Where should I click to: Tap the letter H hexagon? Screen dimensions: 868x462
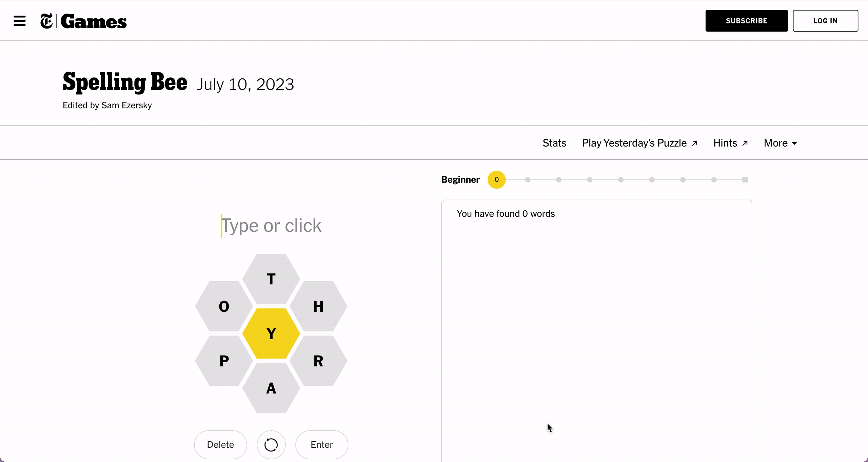(x=318, y=306)
